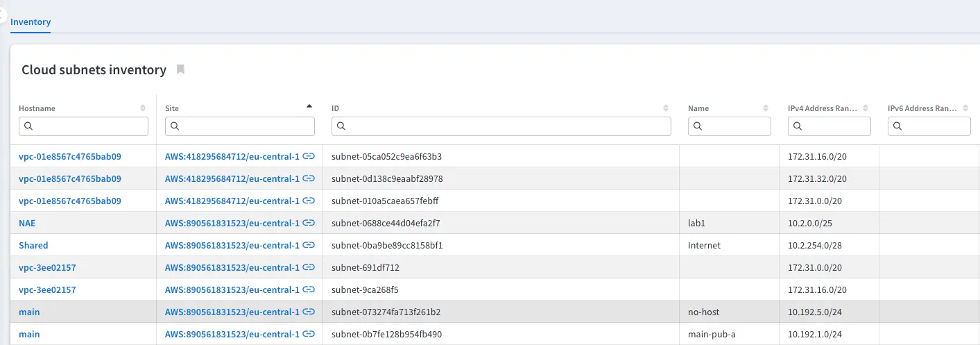
Task: Open the NAE hostname link
Action: pos(27,223)
